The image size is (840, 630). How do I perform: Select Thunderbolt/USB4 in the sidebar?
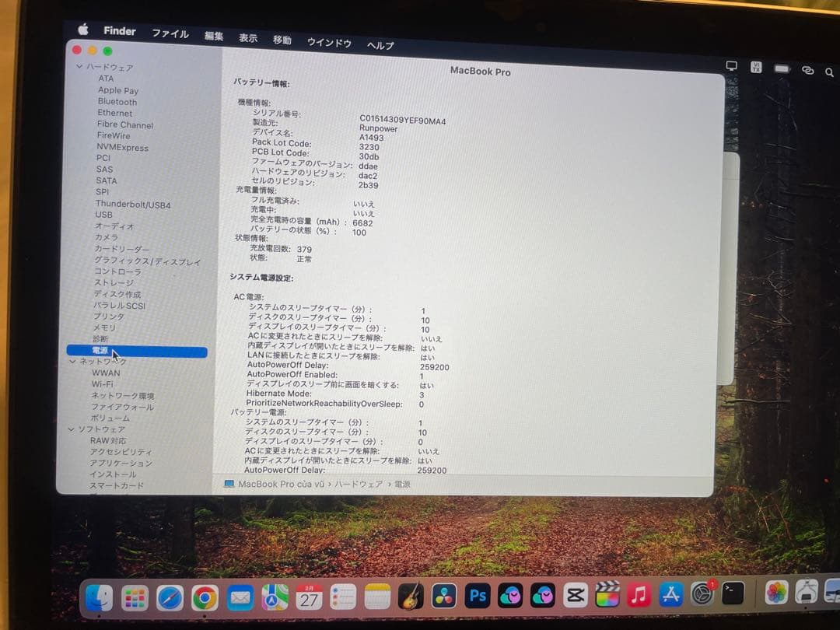133,204
